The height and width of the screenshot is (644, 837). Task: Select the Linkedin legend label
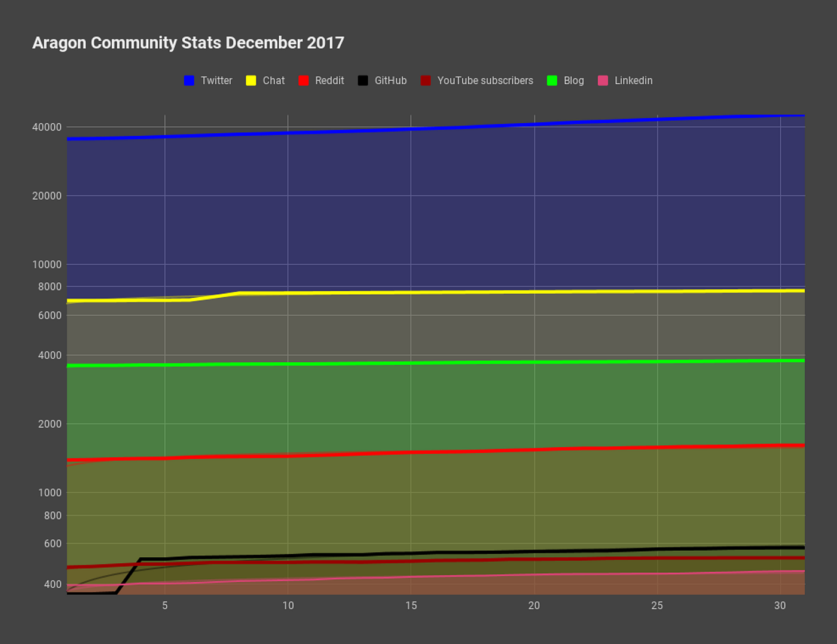coord(633,81)
